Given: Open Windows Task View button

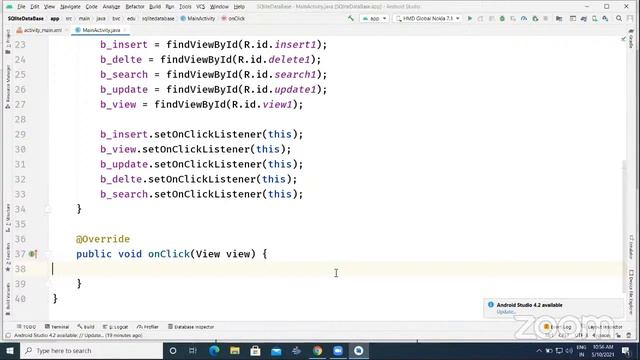Looking at the screenshot, I should [x=193, y=351].
